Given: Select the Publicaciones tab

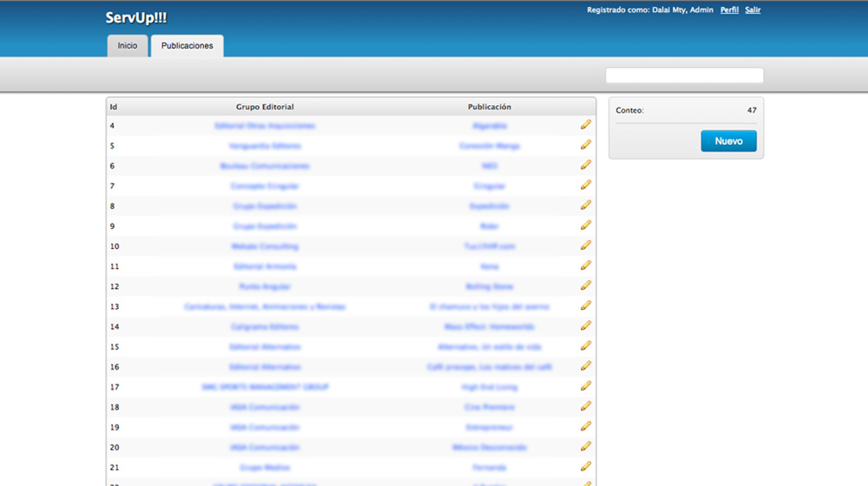Looking at the screenshot, I should [187, 46].
